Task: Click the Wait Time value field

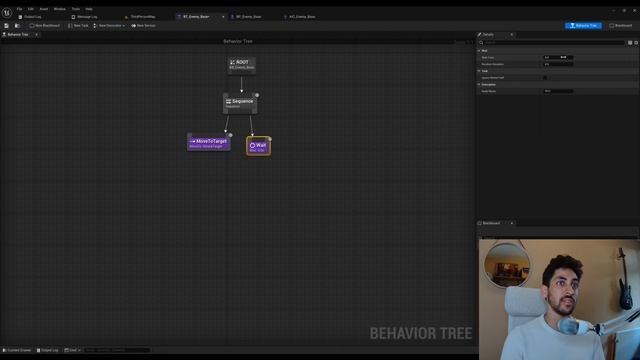Action: [x=558, y=58]
